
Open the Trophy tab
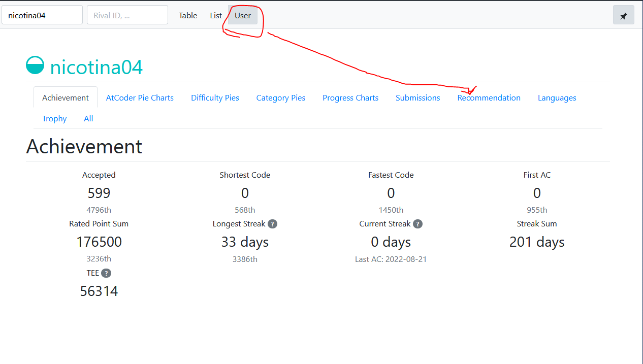pyautogui.click(x=54, y=118)
